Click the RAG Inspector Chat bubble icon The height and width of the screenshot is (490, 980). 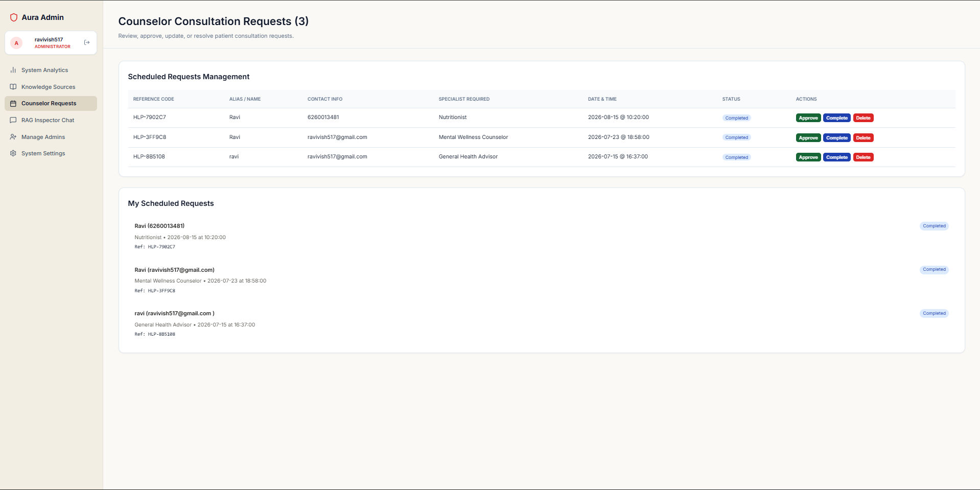pyautogui.click(x=13, y=120)
